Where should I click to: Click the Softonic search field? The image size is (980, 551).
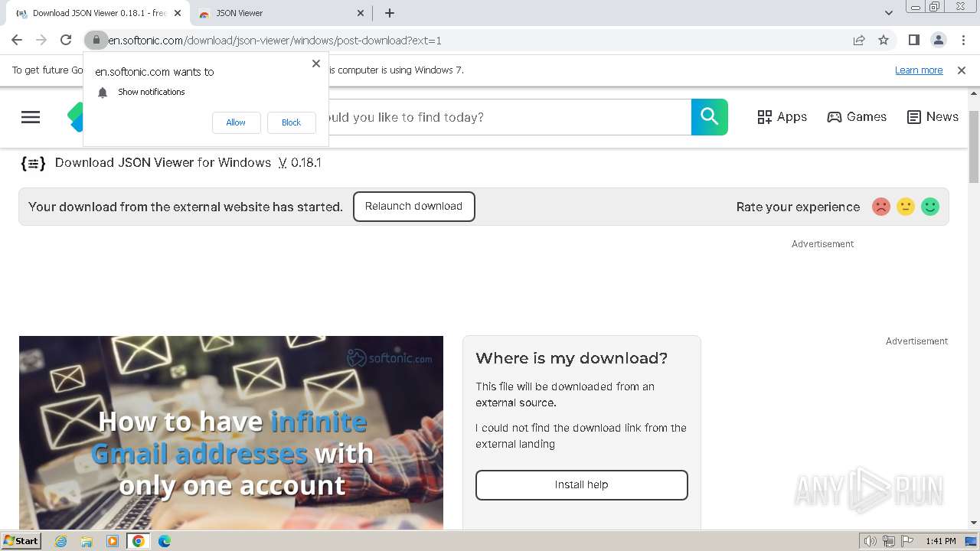(x=509, y=117)
